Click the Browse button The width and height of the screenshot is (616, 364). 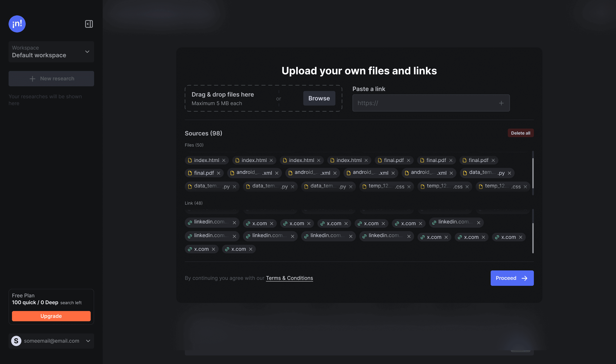click(319, 98)
